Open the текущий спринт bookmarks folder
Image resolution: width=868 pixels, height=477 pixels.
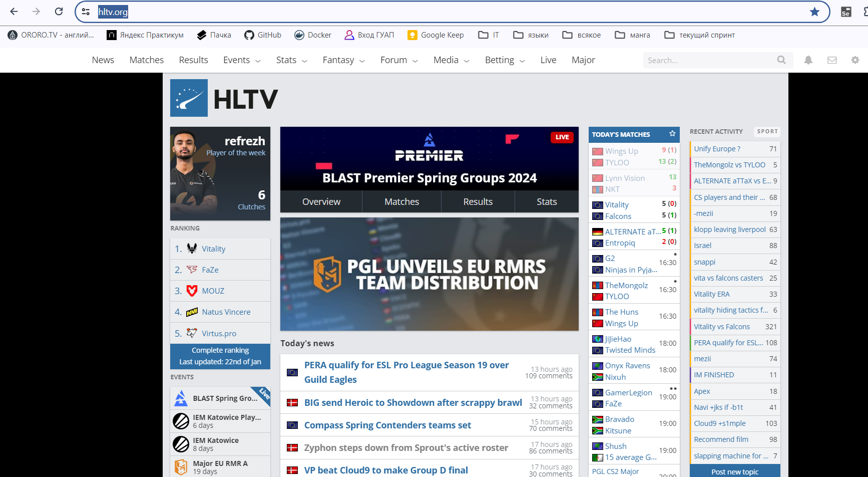click(x=699, y=35)
